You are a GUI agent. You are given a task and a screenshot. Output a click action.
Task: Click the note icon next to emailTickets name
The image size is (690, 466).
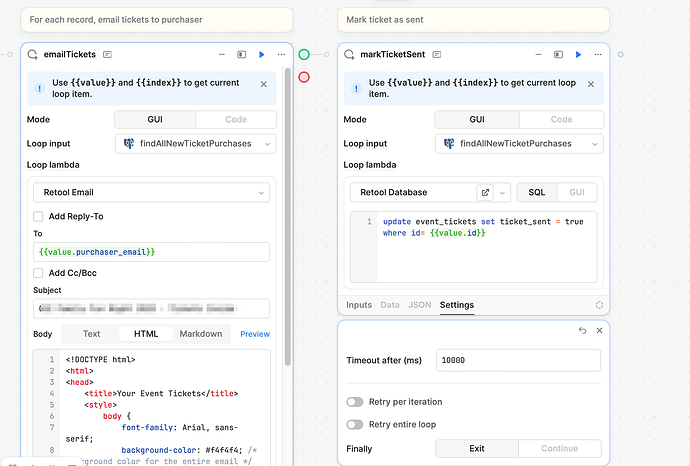click(107, 55)
